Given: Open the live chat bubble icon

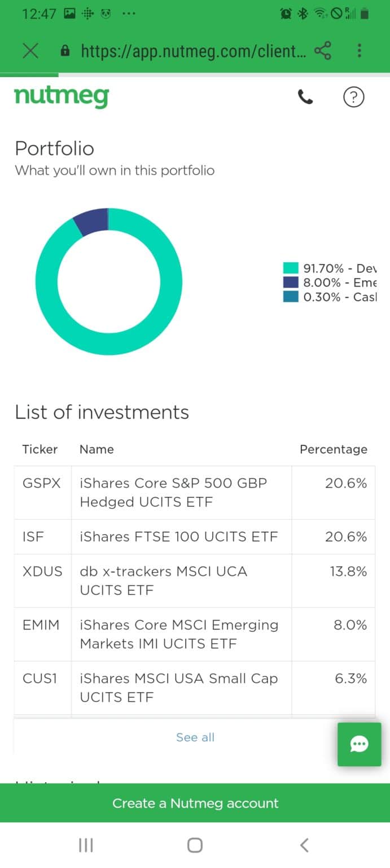Looking at the screenshot, I should tap(359, 744).
